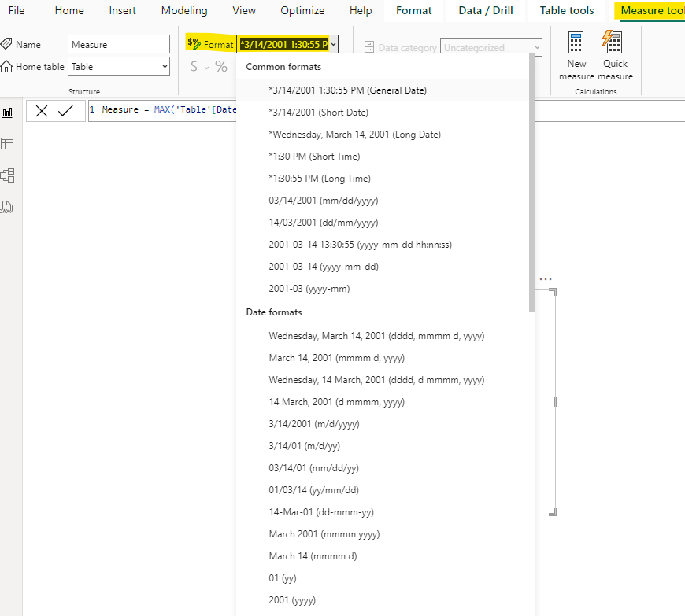Click the Format combo box text field
685x616 pixels.
[283, 44]
